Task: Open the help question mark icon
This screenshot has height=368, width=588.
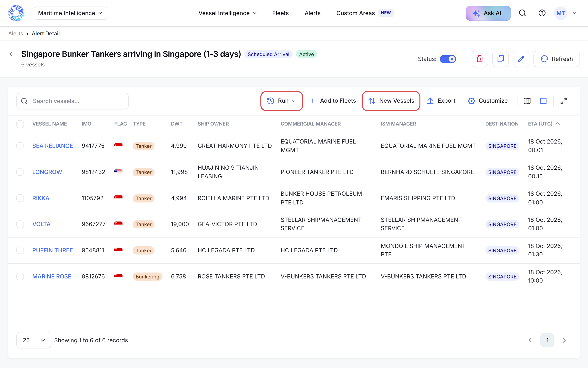Action: 542,13
